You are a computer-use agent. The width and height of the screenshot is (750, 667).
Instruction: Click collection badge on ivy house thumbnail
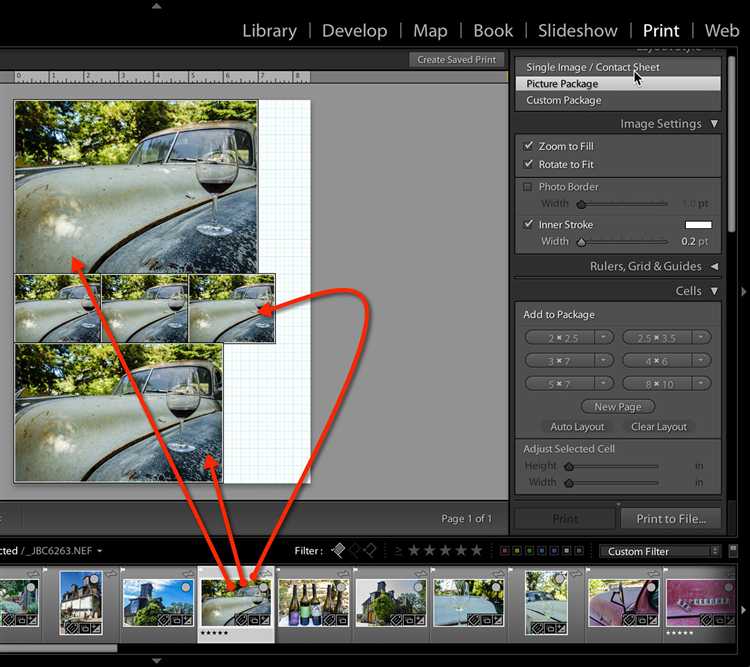[x=408, y=621]
